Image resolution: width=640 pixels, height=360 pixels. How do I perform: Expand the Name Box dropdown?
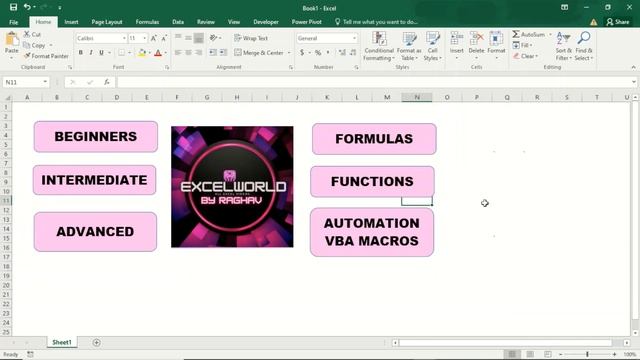[45, 82]
